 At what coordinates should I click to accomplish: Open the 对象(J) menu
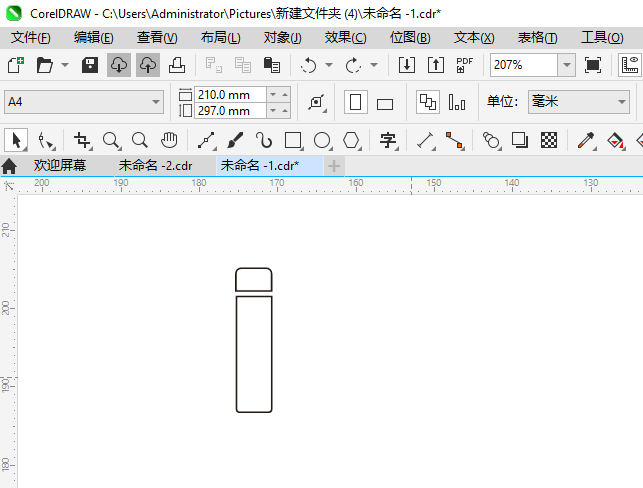coord(283,38)
